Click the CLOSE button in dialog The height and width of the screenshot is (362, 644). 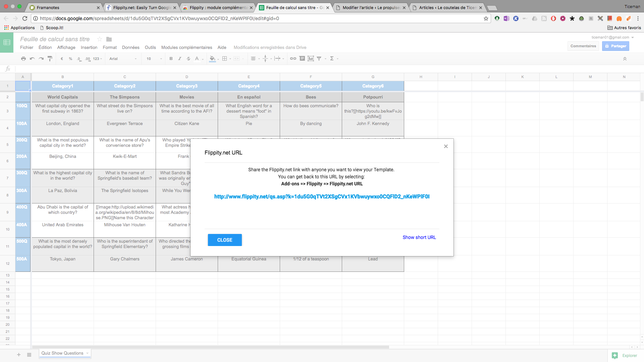click(225, 240)
